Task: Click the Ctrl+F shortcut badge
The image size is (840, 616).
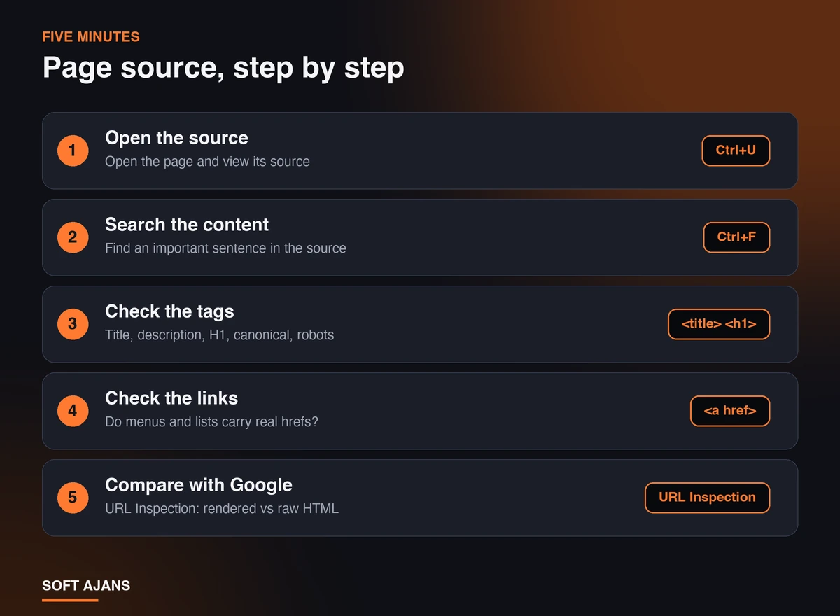Action: pos(736,237)
